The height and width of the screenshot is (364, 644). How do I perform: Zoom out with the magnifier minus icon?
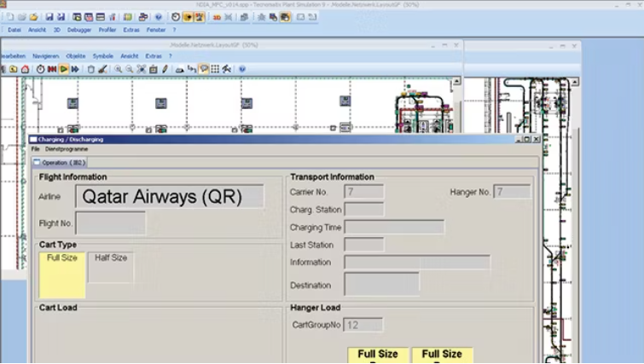(130, 69)
